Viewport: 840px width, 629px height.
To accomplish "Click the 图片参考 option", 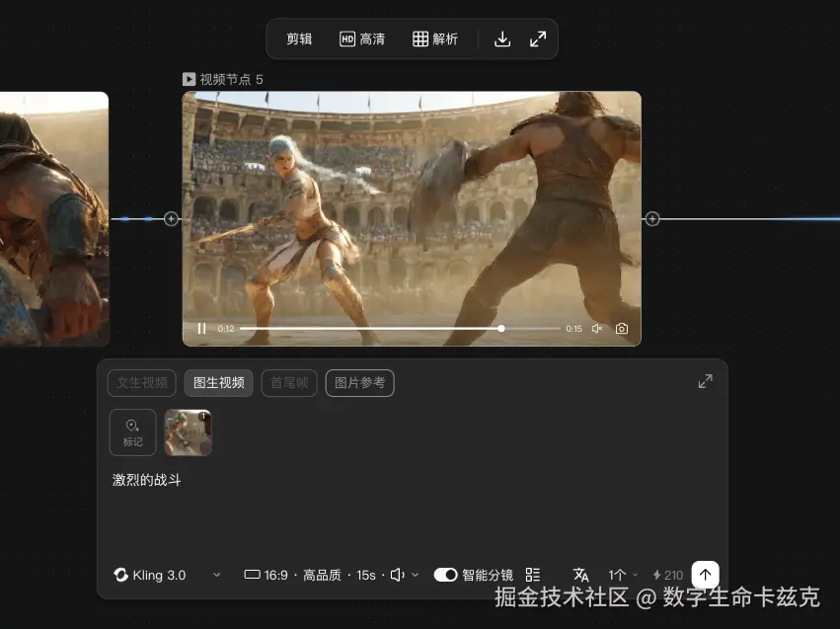I will click(359, 383).
